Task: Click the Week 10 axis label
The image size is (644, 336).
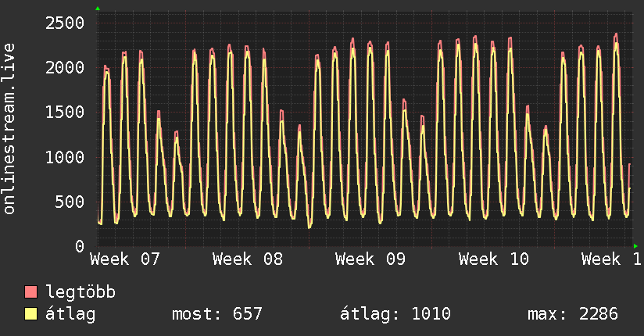Action: (494, 259)
